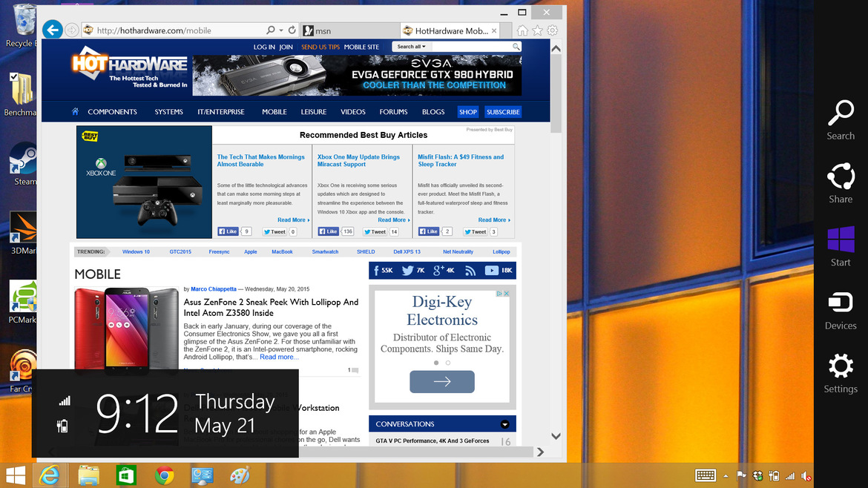
Task: Click the Log In link
Action: pos(264,47)
